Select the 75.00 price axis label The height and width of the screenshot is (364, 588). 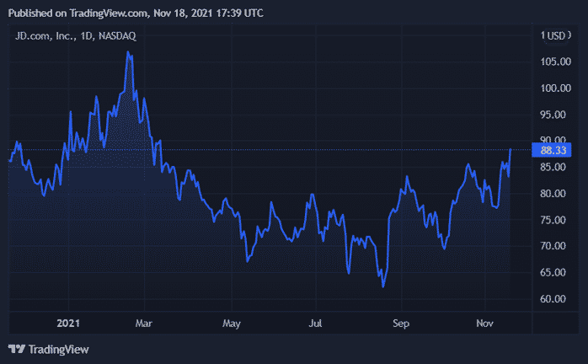553,220
